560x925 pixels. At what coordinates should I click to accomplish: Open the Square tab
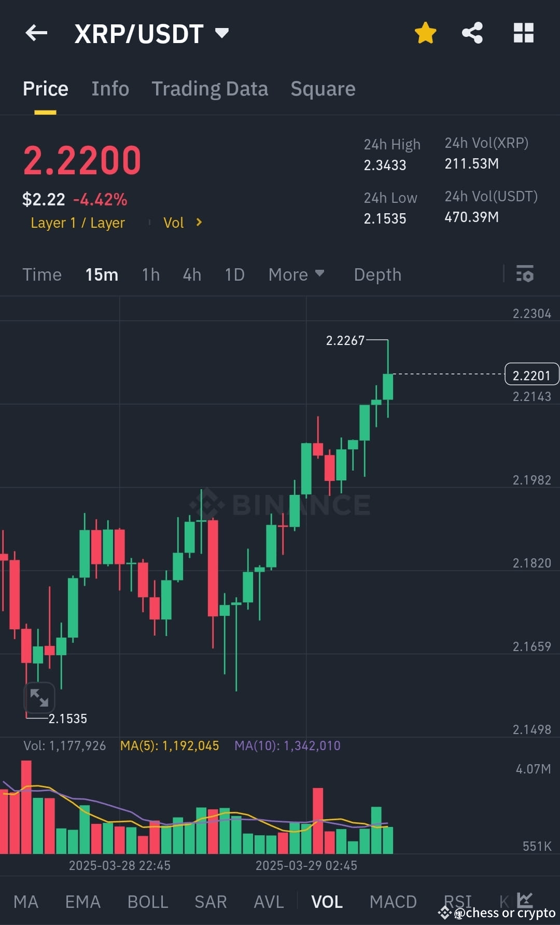click(x=323, y=89)
